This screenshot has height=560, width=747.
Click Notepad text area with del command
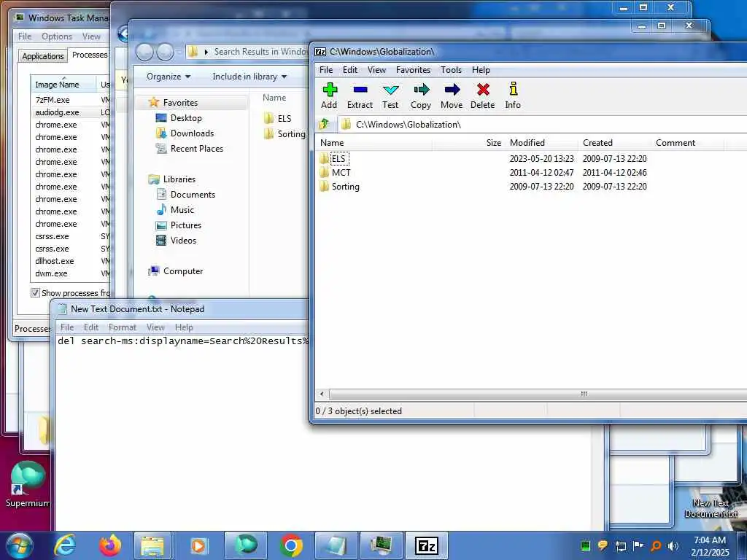click(x=182, y=341)
